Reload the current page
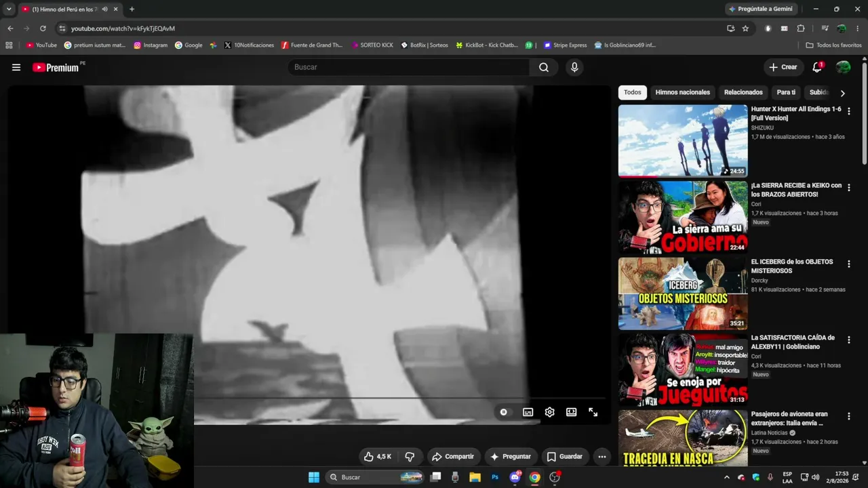This screenshot has width=868, height=488. pos(43,28)
